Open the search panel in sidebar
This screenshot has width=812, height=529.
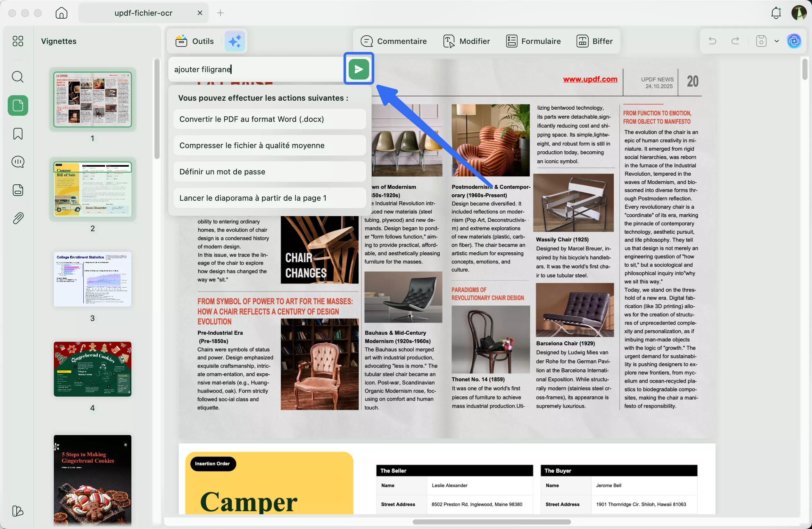tap(18, 77)
